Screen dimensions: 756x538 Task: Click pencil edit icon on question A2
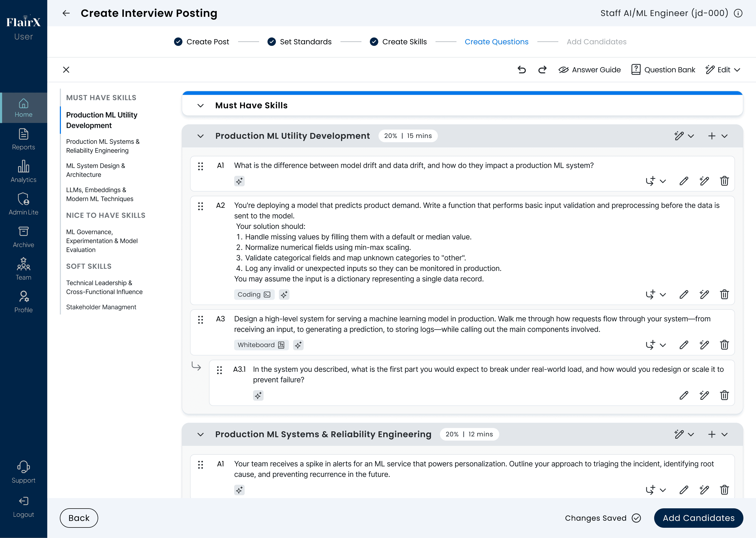point(684,294)
